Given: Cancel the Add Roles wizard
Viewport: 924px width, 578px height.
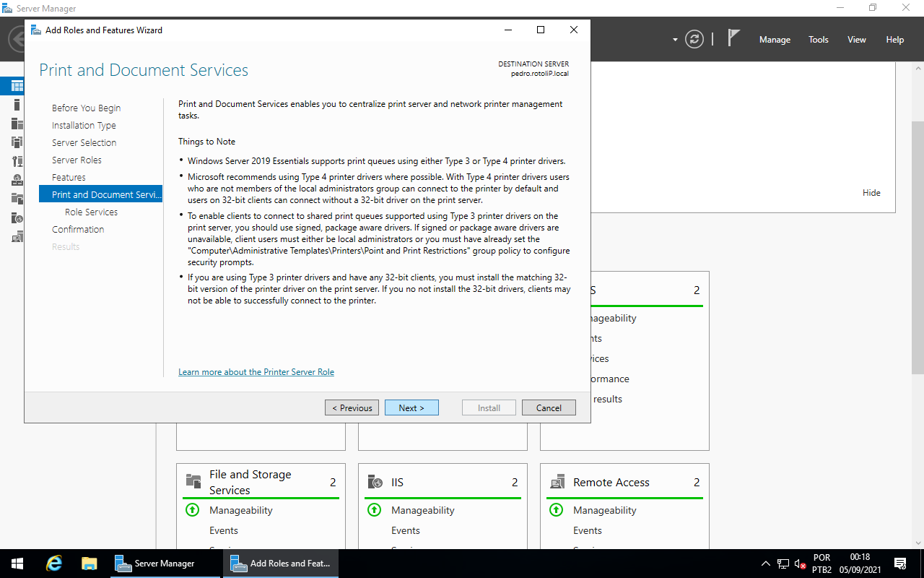Looking at the screenshot, I should pyautogui.click(x=549, y=407).
